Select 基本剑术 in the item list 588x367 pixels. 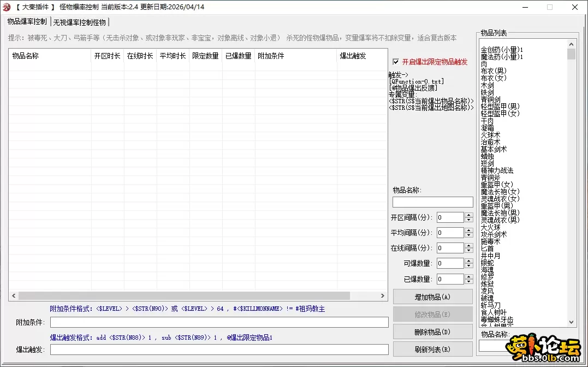coord(494,149)
